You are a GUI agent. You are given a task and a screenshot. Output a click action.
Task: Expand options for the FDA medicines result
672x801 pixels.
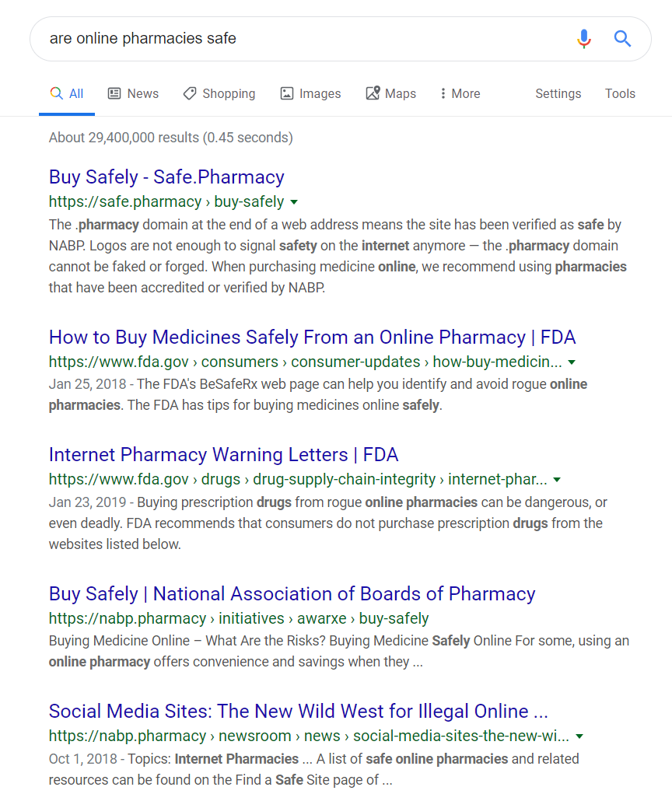click(x=572, y=362)
